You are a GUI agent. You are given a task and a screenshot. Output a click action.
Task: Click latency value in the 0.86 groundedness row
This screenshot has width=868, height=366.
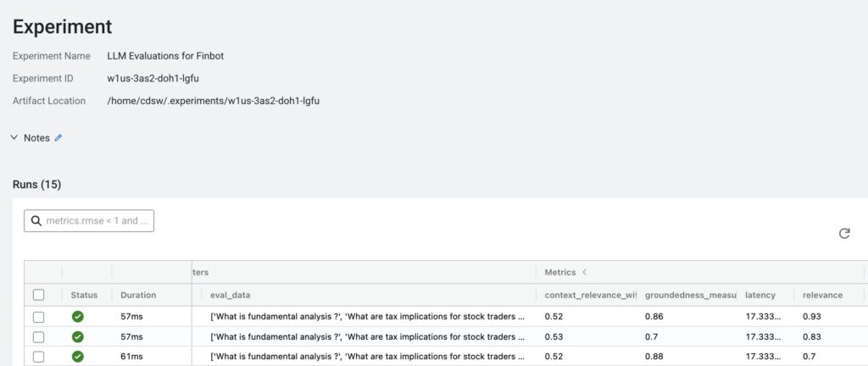point(763,317)
